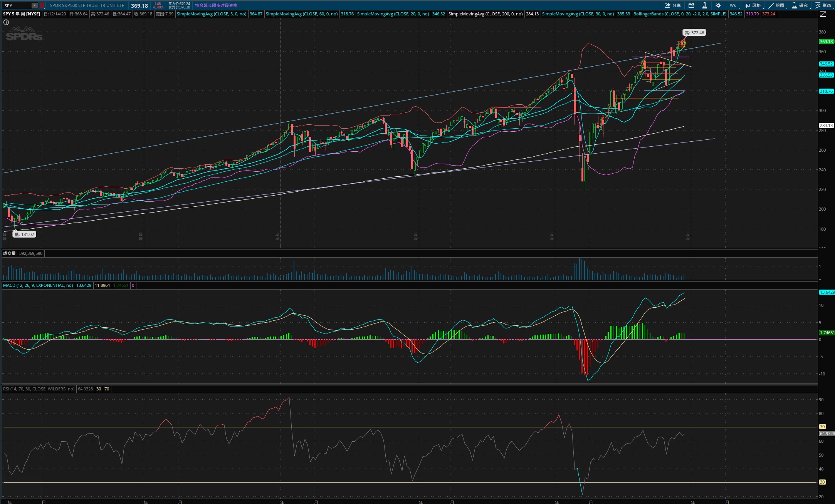The height and width of the screenshot is (504, 835).
Task: Click the exclamation alert icon on chart
Action: pos(6,22)
